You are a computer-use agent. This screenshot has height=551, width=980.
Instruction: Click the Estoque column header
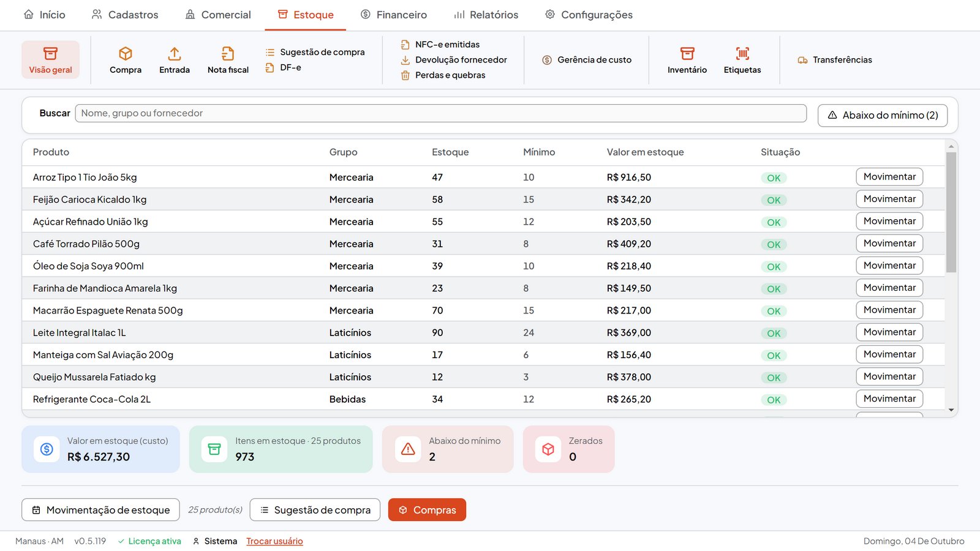(x=450, y=152)
